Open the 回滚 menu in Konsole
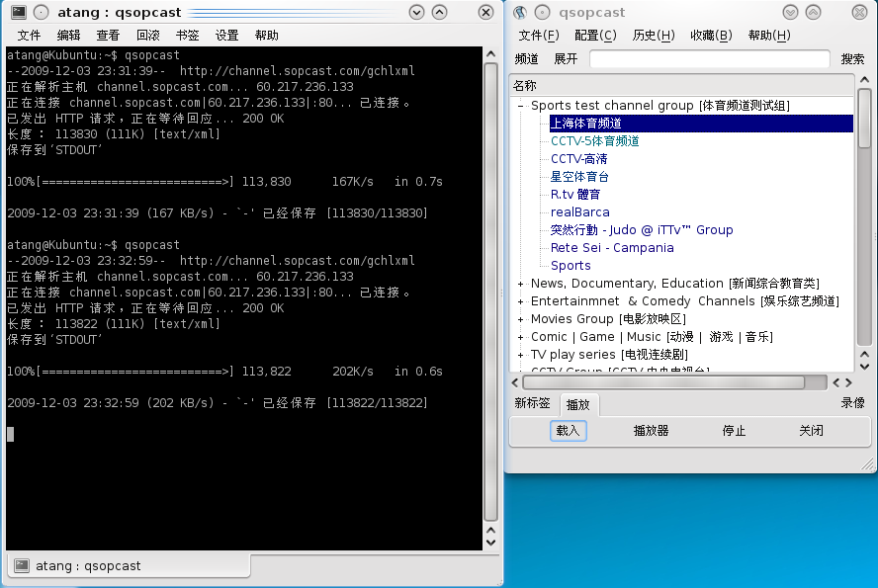The image size is (878, 588). (x=148, y=36)
